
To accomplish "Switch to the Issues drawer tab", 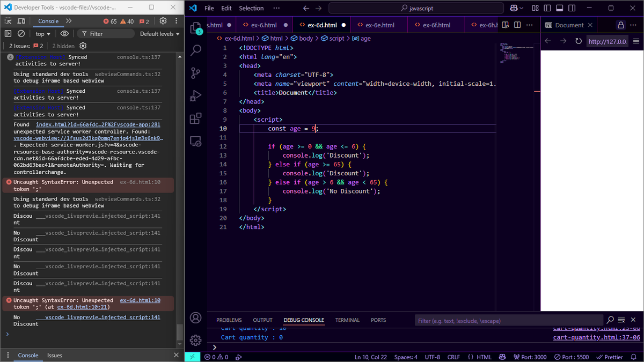I will [55, 355].
